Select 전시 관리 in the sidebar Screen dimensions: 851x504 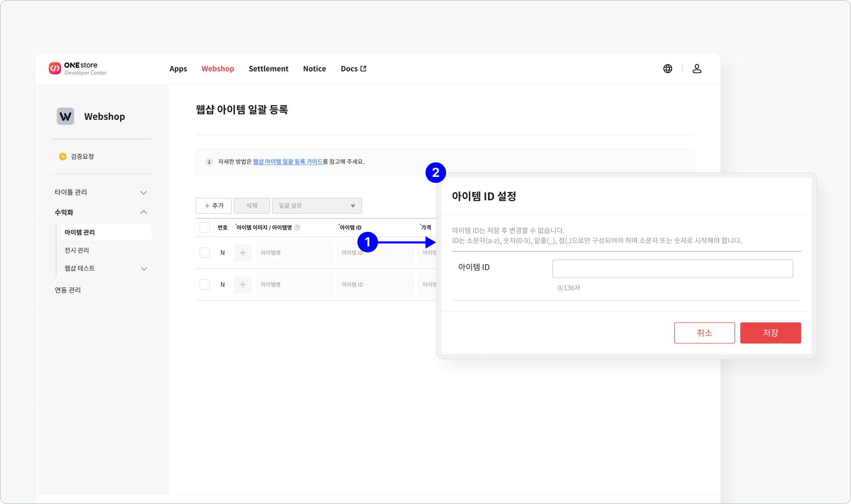[x=77, y=250]
